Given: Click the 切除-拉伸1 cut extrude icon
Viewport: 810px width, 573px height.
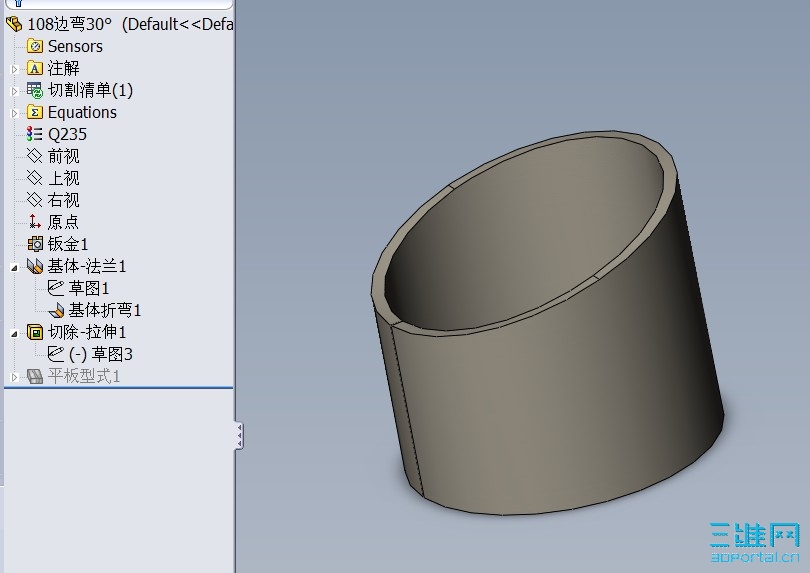Looking at the screenshot, I should [35, 332].
